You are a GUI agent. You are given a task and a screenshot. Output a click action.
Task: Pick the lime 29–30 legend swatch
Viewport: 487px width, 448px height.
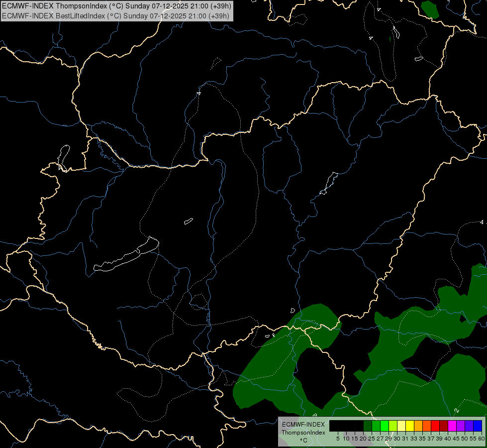(x=393, y=426)
